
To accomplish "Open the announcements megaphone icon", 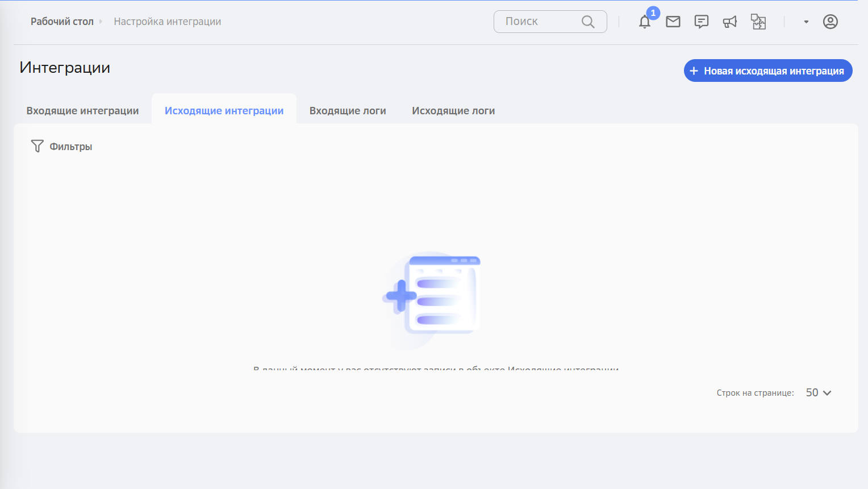I will 730,22.
